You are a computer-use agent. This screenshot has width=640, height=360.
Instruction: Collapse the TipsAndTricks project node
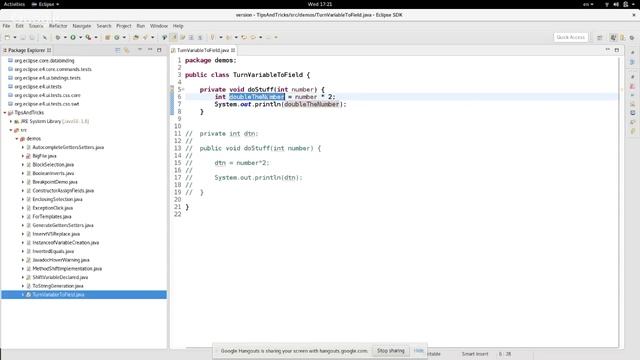[5, 113]
